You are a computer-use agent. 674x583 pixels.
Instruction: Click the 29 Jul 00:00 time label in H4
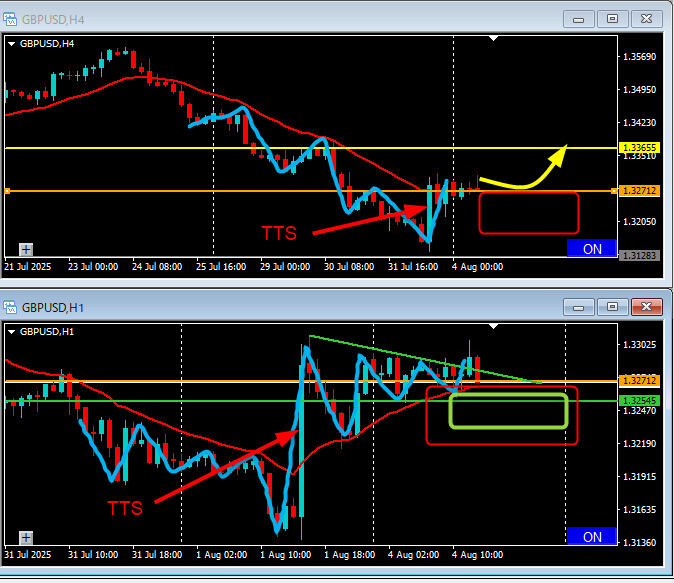click(x=285, y=267)
